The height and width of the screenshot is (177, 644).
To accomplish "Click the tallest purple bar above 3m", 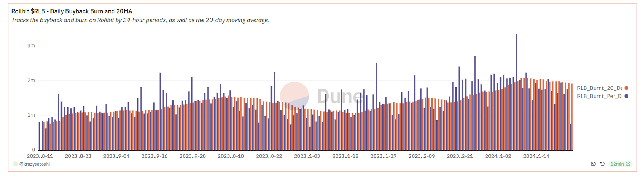I will coord(516,92).
